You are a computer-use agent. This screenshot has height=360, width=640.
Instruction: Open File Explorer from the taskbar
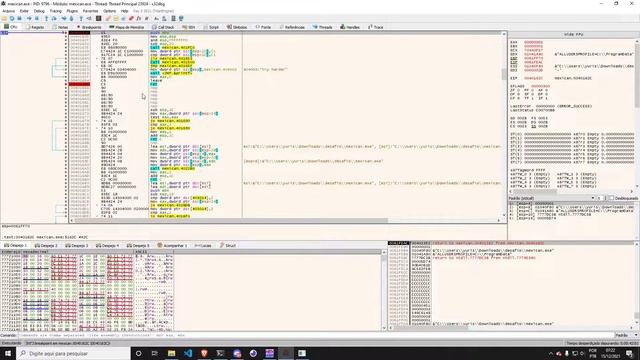pyautogui.click(x=171, y=353)
